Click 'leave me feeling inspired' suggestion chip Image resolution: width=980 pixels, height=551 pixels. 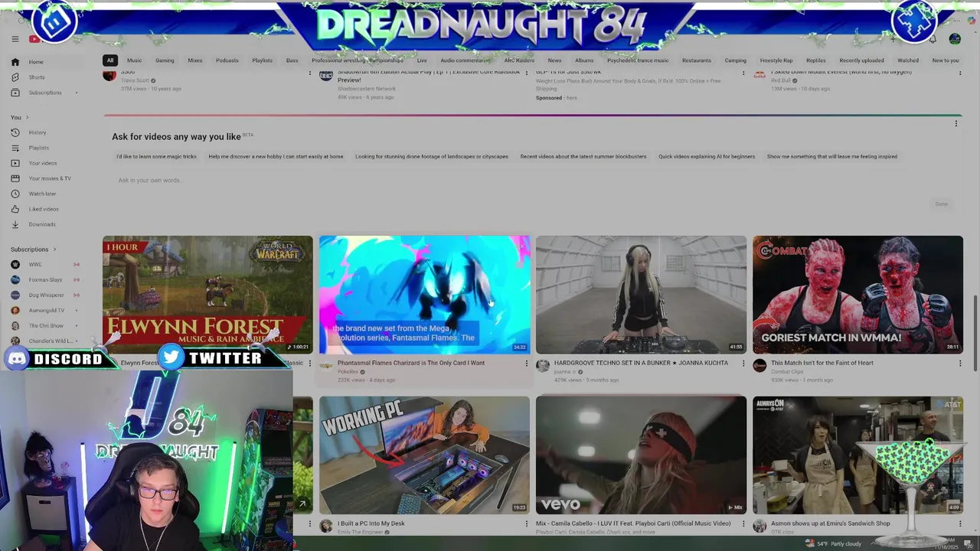(x=832, y=157)
